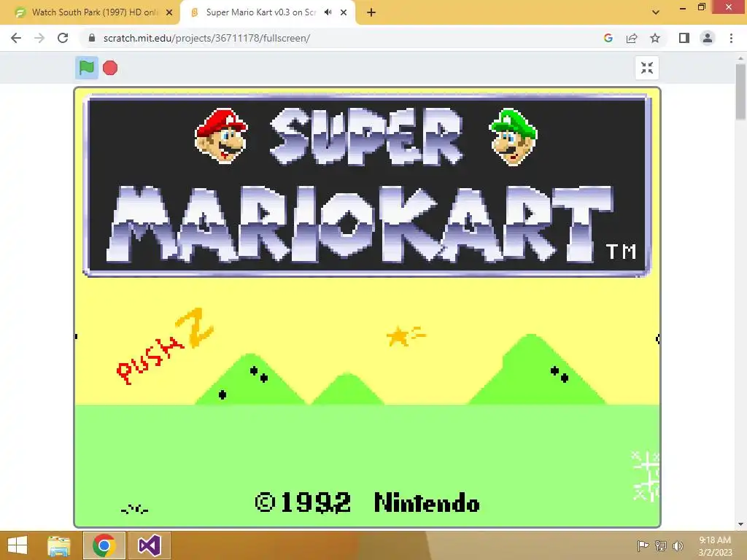Open the Windows Start menu
This screenshot has height=560, width=747.
[x=18, y=545]
